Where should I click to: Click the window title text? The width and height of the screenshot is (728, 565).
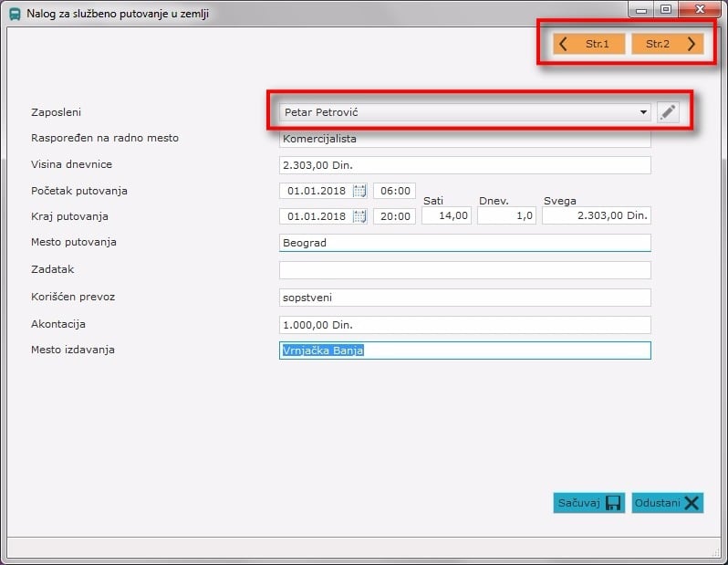tap(118, 14)
